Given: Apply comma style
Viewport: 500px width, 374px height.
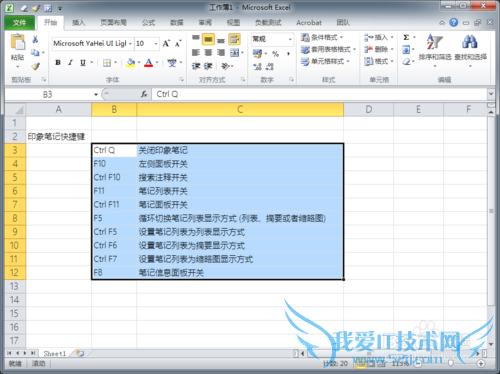Looking at the screenshot, I should click(x=288, y=54).
